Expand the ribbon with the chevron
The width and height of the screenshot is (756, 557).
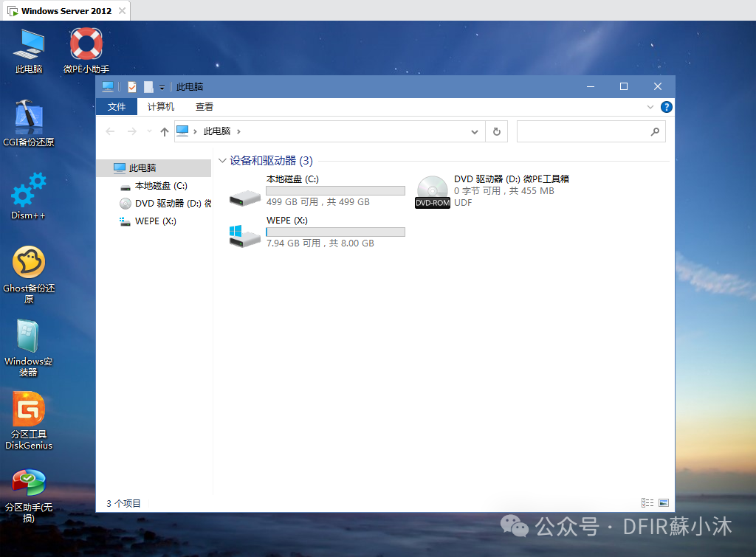(x=650, y=107)
